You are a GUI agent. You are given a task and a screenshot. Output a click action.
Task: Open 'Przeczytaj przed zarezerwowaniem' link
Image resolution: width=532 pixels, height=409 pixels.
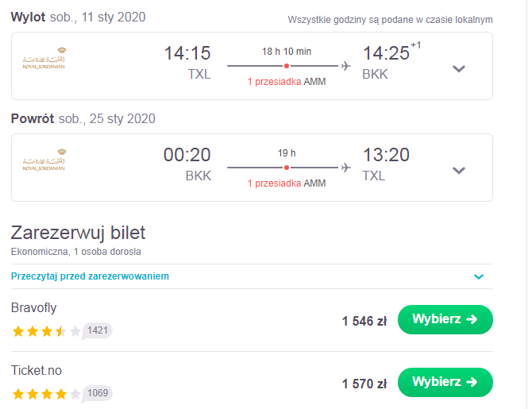(x=90, y=276)
